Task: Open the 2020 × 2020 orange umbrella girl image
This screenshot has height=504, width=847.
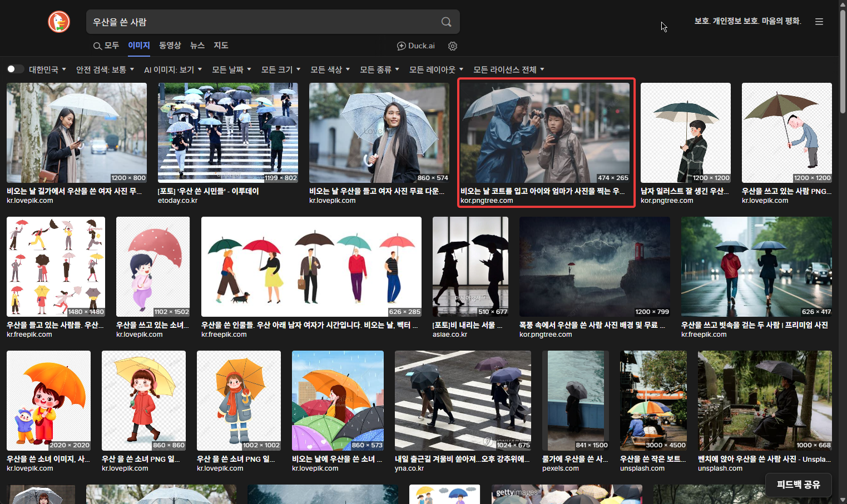Action: (x=48, y=401)
